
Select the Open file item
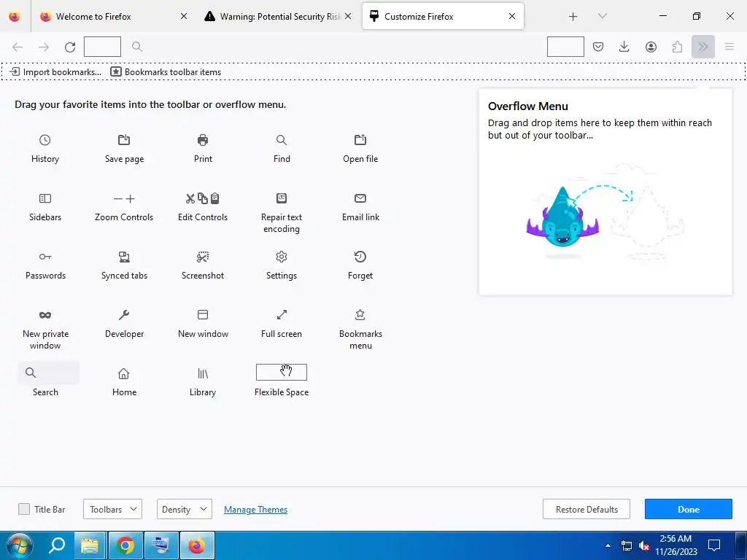point(360,149)
